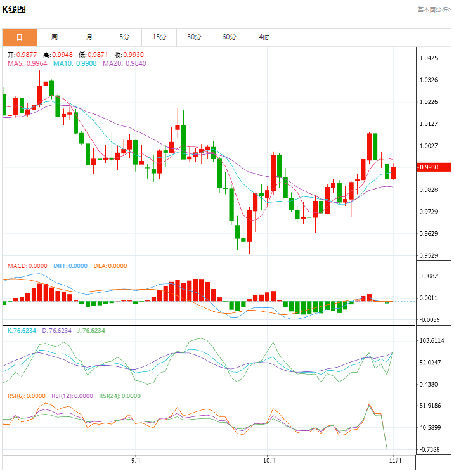This screenshot has width=454, height=476.
Task: Click the 0.9629 price axis label
Action: pos(429,234)
